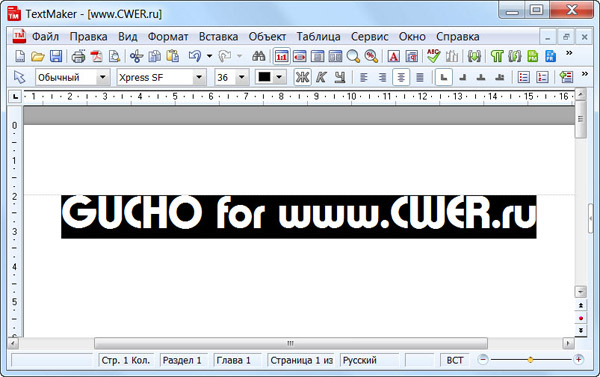Screen dimensions: 600x377
Task: Select the object selection arrow tool
Action: pyautogui.click(x=20, y=77)
